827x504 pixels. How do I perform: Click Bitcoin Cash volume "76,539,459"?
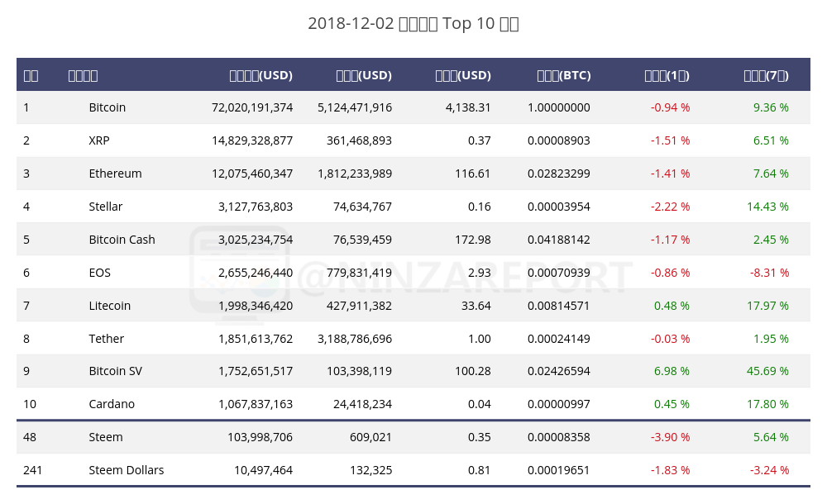coord(362,240)
